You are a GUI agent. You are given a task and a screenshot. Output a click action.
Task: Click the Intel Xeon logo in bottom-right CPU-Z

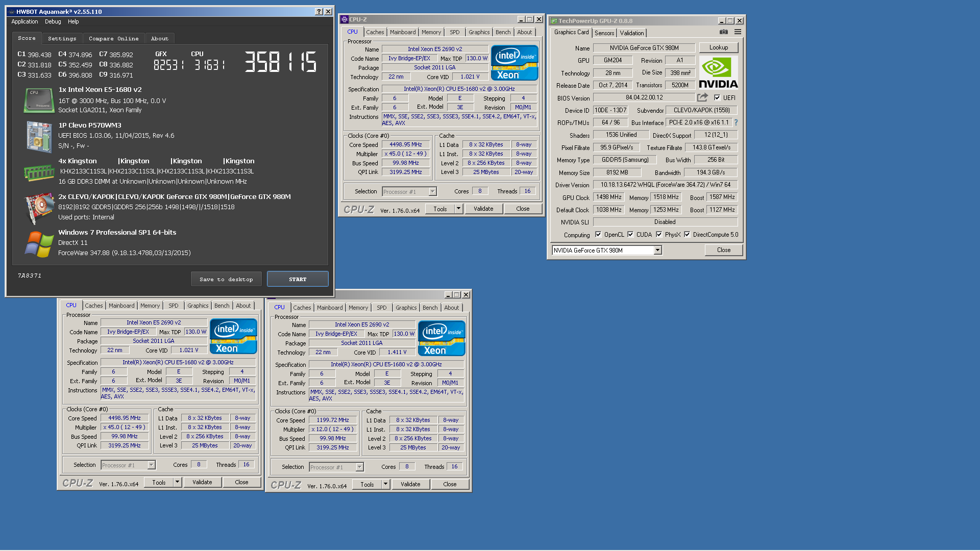coord(442,338)
